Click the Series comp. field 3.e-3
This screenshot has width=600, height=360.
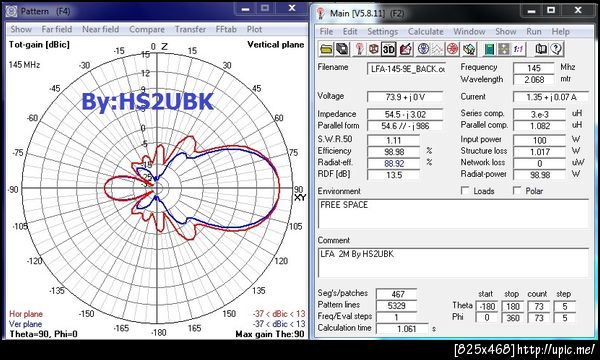pos(539,114)
